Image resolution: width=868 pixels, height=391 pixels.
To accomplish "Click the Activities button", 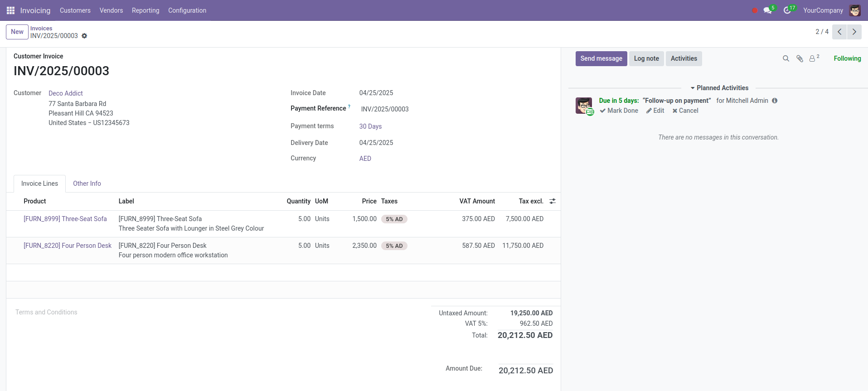I will [x=684, y=58].
